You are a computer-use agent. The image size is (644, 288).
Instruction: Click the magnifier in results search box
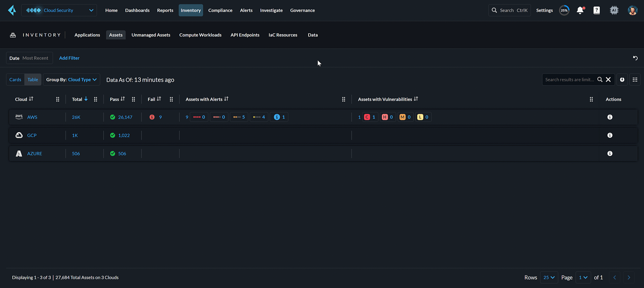tap(600, 80)
